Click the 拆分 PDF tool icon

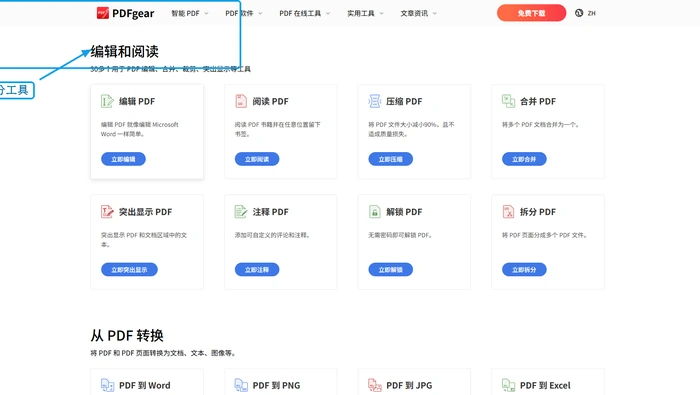tap(508, 212)
